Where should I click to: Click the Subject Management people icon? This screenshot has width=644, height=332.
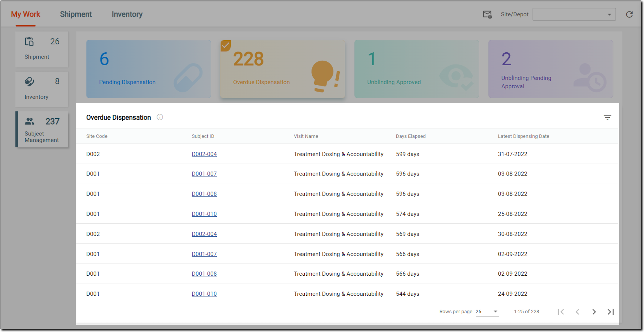(x=29, y=121)
